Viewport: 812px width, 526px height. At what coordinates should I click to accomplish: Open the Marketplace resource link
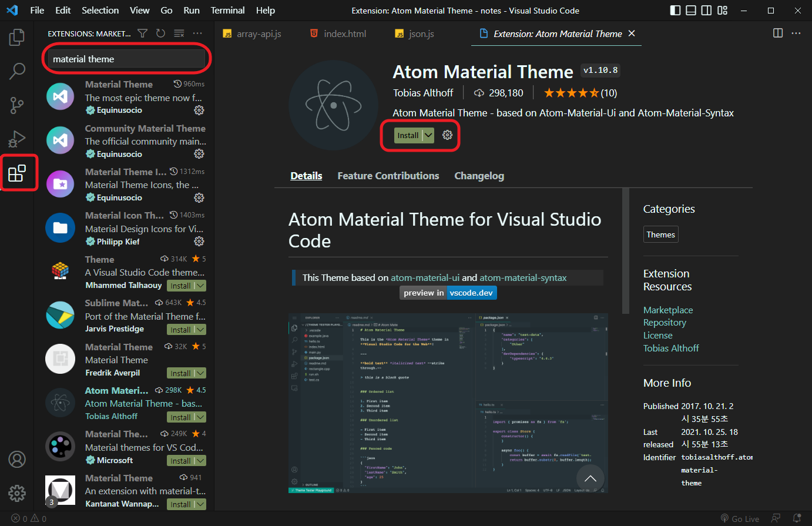pyautogui.click(x=668, y=310)
